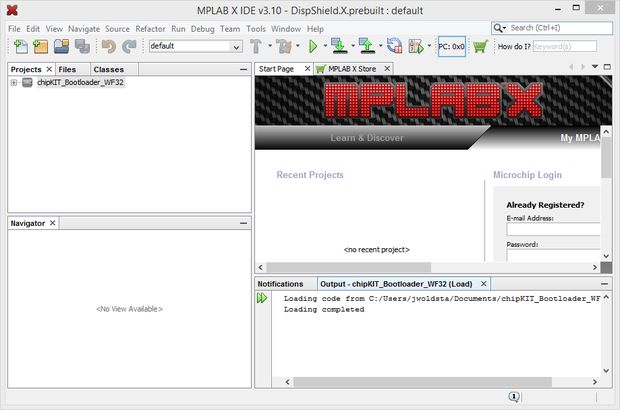Open the Window menu
This screenshot has height=410, width=620.
[x=286, y=29]
